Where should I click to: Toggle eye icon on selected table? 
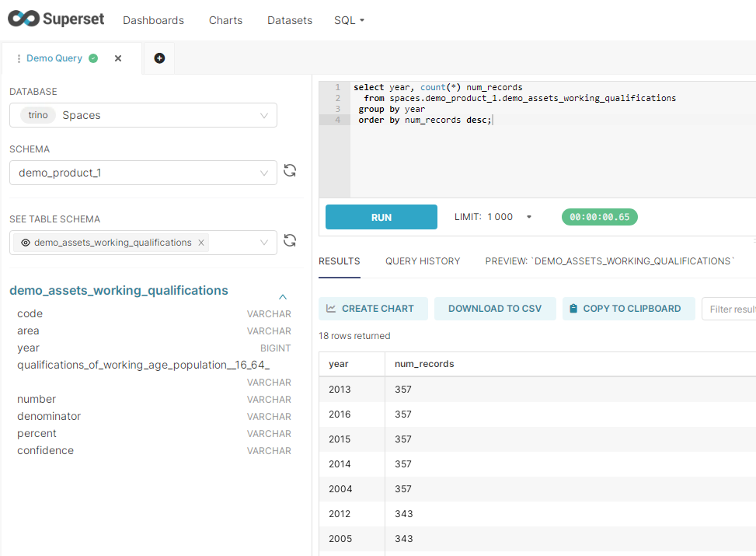click(26, 243)
